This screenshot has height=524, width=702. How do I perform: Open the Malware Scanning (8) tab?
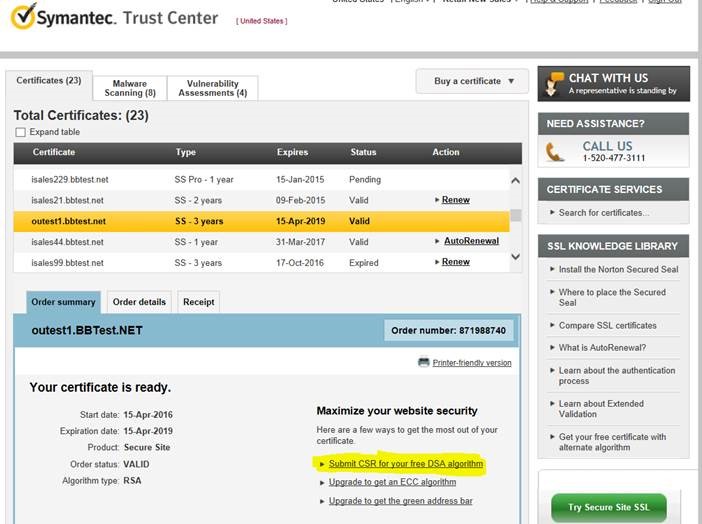tap(130, 88)
